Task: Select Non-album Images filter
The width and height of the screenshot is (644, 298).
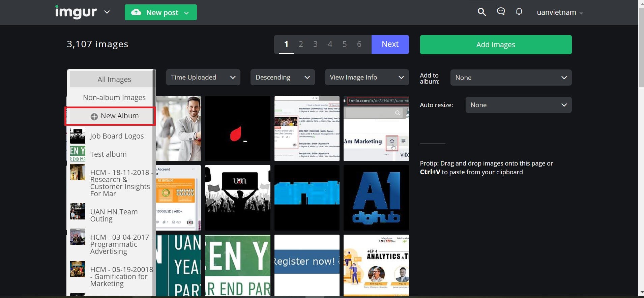Action: (x=111, y=97)
